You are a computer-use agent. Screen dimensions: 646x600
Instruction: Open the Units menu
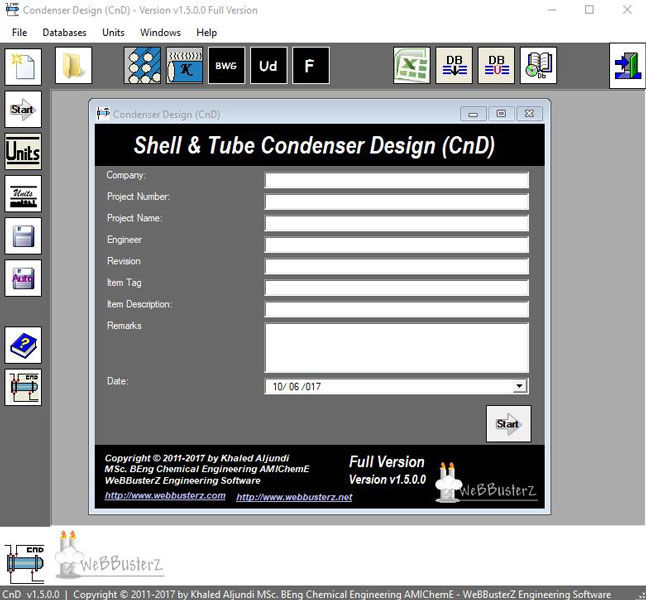click(x=113, y=33)
